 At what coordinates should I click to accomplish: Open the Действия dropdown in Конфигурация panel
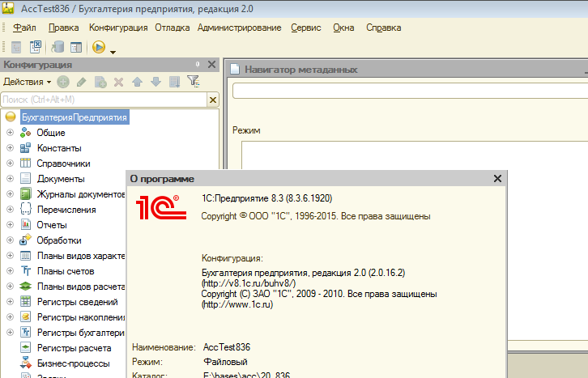click(x=27, y=82)
